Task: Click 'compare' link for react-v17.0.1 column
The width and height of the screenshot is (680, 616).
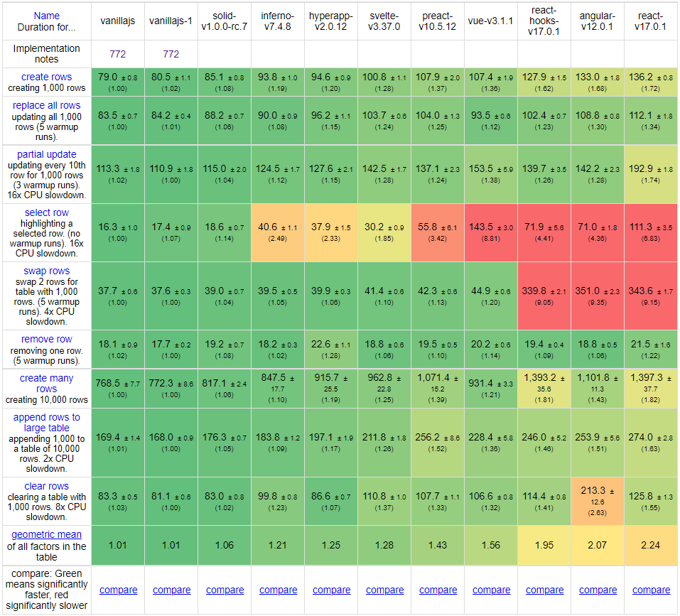Action: pyautogui.click(x=651, y=590)
